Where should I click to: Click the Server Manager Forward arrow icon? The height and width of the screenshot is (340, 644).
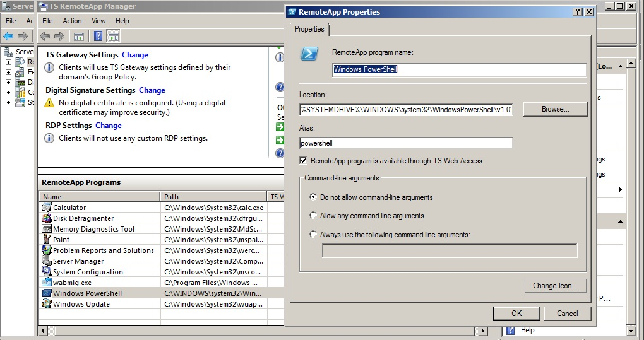[23, 37]
